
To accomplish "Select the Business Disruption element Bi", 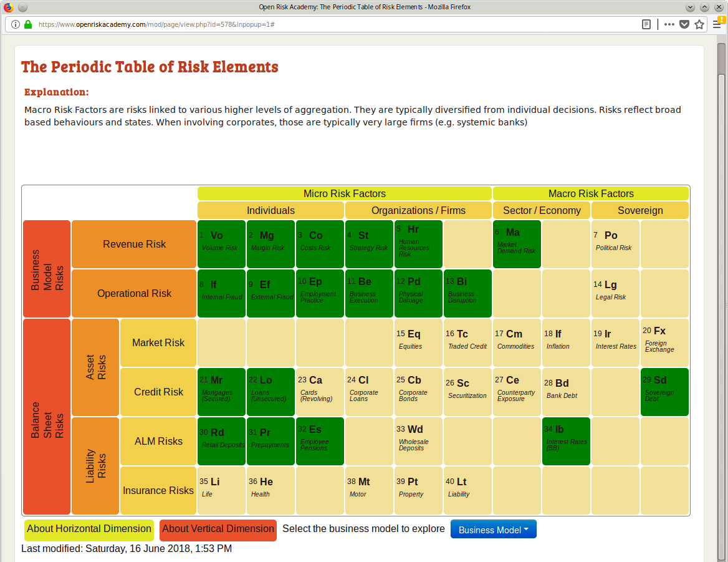I will (x=467, y=294).
